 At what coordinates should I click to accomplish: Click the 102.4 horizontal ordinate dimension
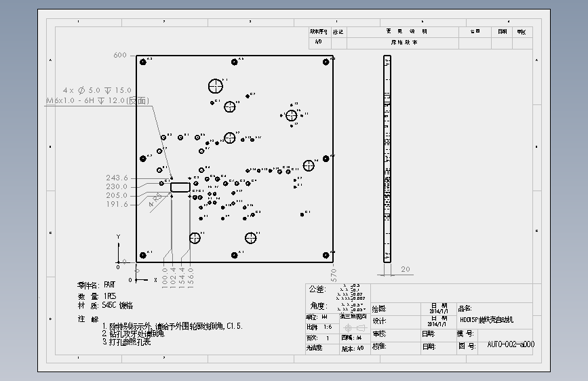(x=173, y=278)
